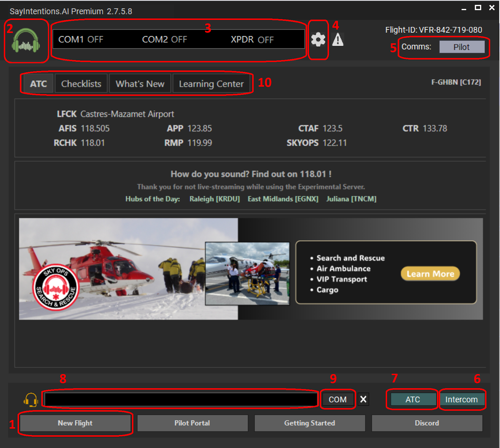Image resolution: width=500 pixels, height=448 pixels.
Task: Click the air ambulance jet photo
Action: 247,273
